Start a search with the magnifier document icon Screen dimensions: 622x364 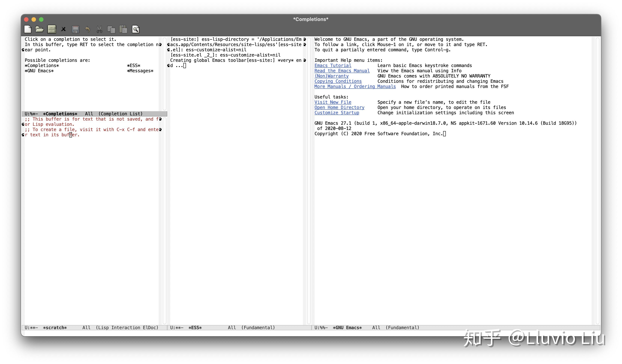[136, 29]
